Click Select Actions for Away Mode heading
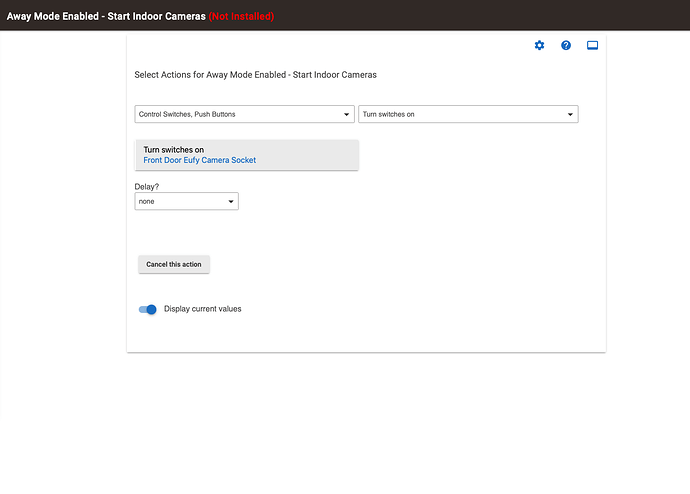 255,75
